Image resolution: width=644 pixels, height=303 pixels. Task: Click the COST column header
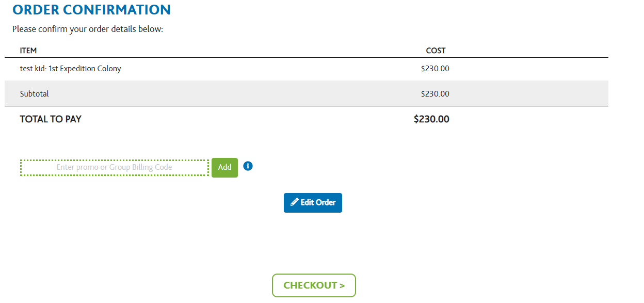coord(436,51)
